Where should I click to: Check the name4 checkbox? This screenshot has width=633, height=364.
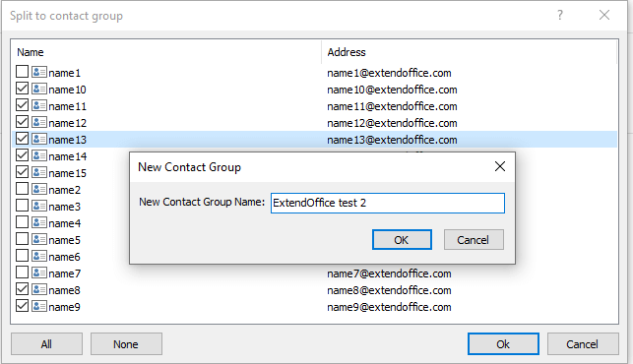[x=22, y=222]
